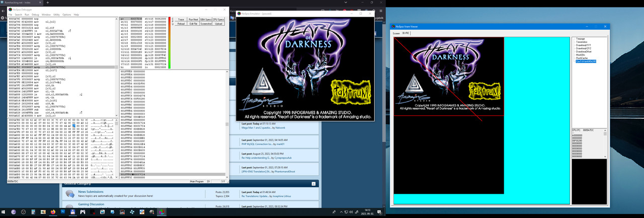Open a new browser tab with plus
The width and height of the screenshot is (644, 218).
point(47,2)
